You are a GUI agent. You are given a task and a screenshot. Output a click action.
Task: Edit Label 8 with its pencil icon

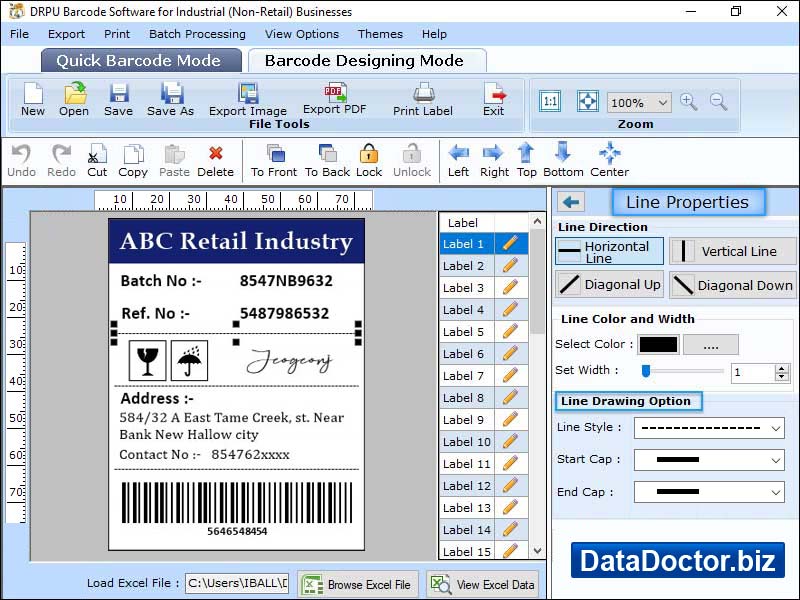[510, 397]
